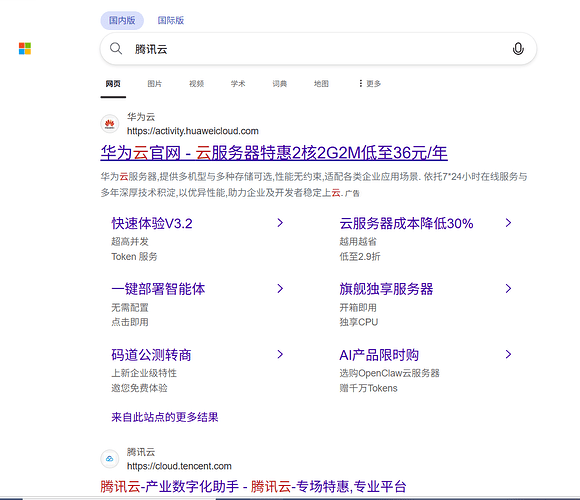Click the Tencent Cloud site favicon
The height and width of the screenshot is (500, 580).
coord(109,459)
